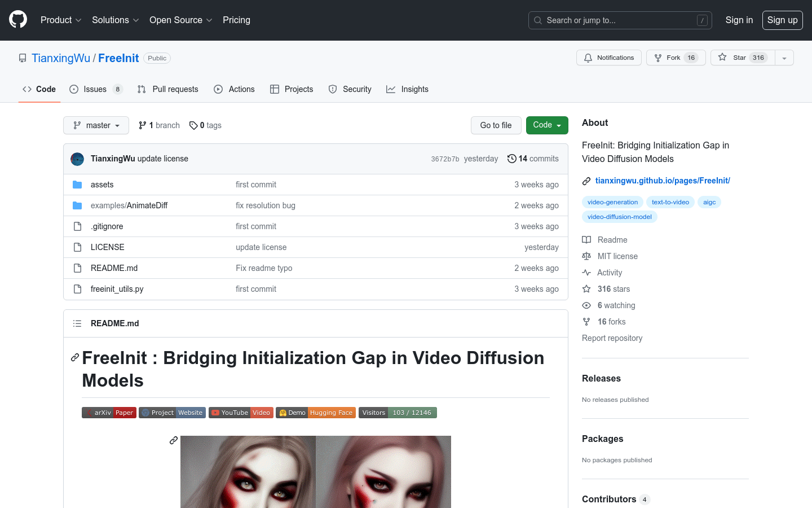The width and height of the screenshot is (812, 508).
Task: Switch to the Issues tab
Action: (95, 89)
